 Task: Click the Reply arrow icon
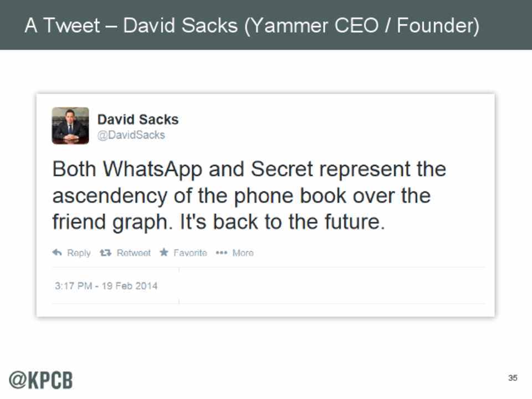pos(57,253)
